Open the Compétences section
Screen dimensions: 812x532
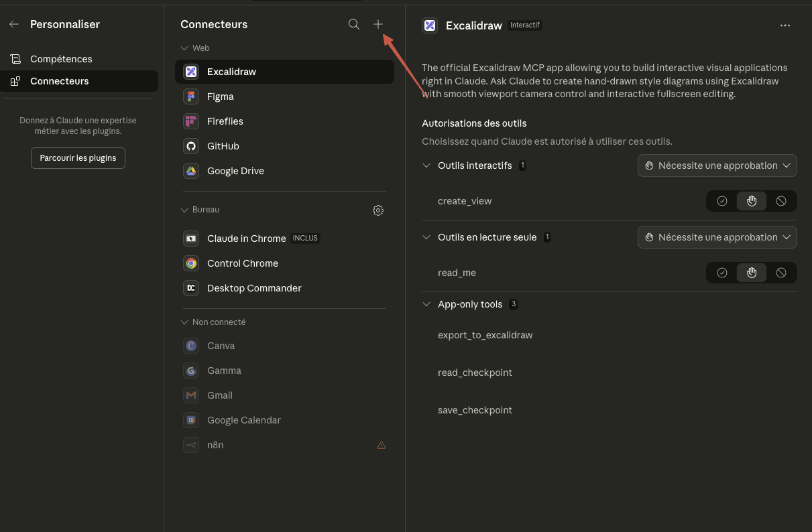(61, 59)
